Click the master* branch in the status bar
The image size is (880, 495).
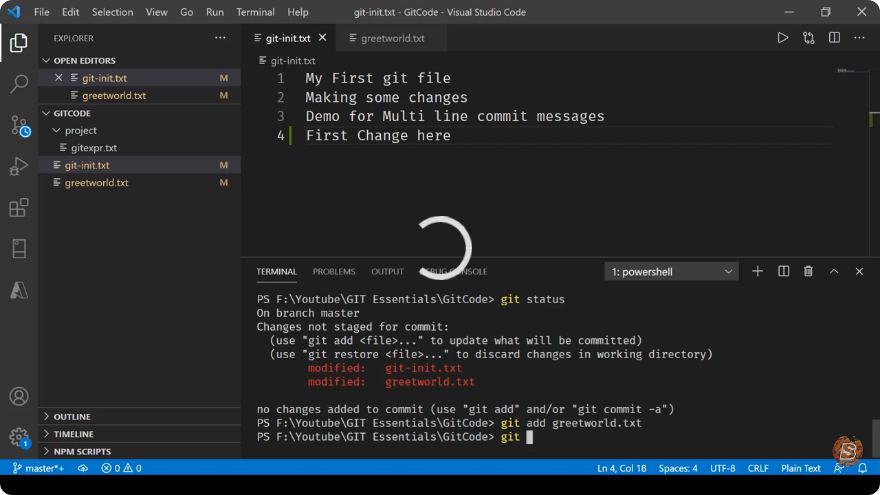[38, 468]
